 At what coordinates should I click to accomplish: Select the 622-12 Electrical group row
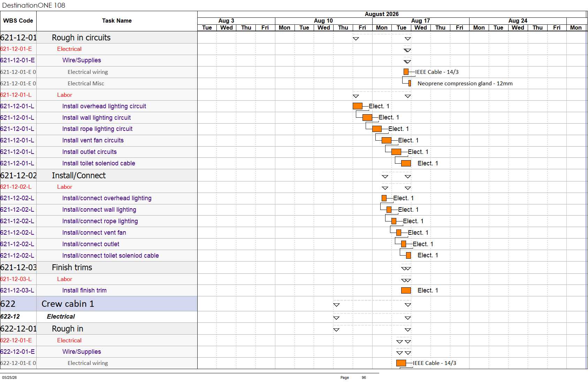[99, 317]
